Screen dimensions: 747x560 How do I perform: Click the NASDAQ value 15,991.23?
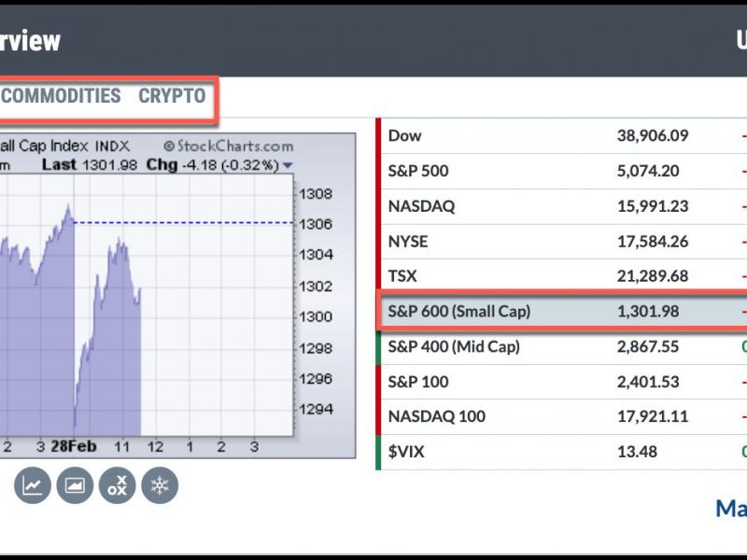(x=653, y=206)
